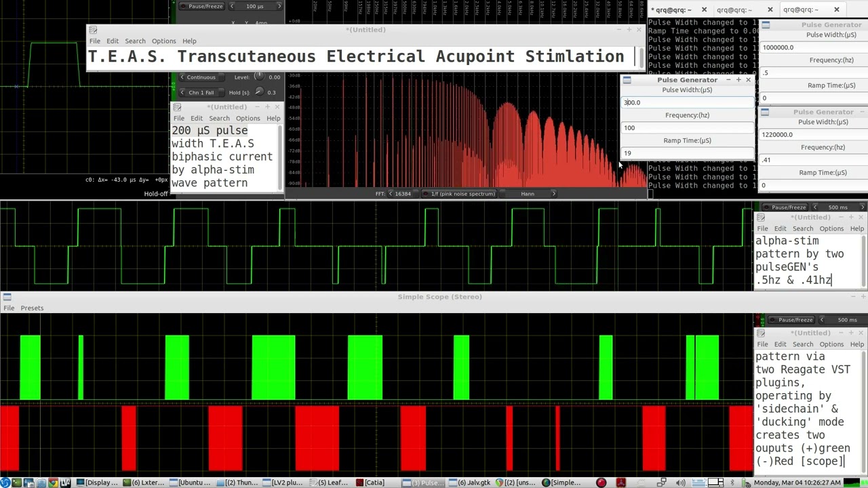Viewport: 868px width, 488px height.
Task: Open Help menu in T.E.A.S. title editor
Action: point(189,41)
